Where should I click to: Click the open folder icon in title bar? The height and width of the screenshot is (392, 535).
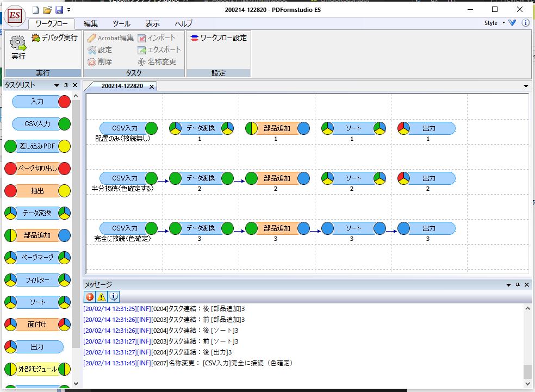(47, 10)
